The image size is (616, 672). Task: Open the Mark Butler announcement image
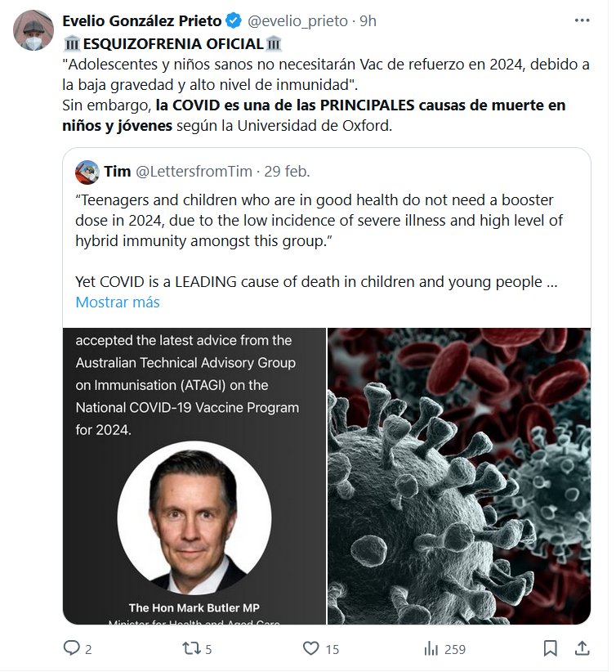[194, 476]
